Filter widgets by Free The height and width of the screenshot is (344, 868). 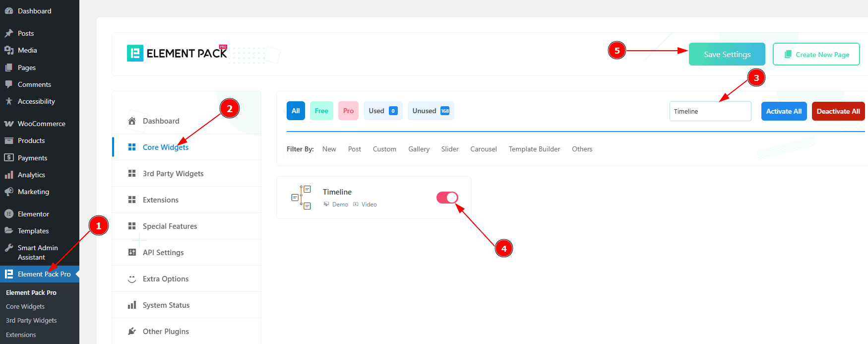[321, 111]
